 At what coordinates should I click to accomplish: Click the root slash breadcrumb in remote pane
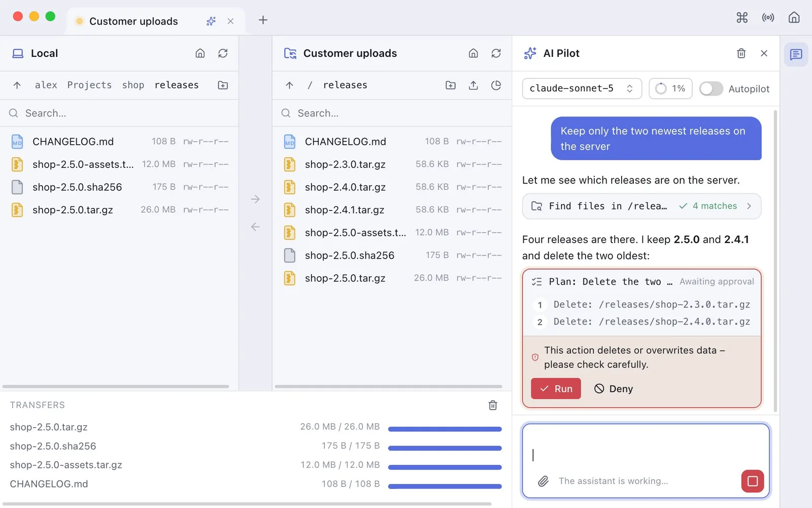(x=310, y=85)
